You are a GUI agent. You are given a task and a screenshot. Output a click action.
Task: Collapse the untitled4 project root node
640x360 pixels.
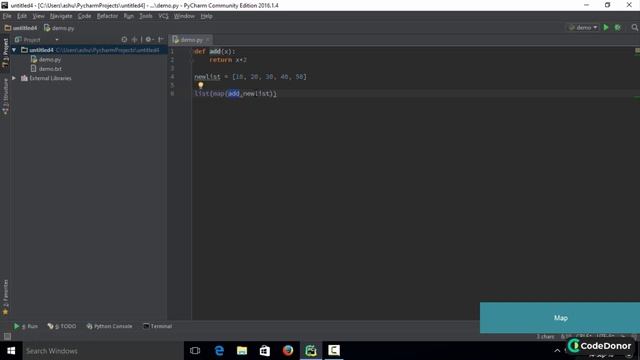click(x=14, y=50)
